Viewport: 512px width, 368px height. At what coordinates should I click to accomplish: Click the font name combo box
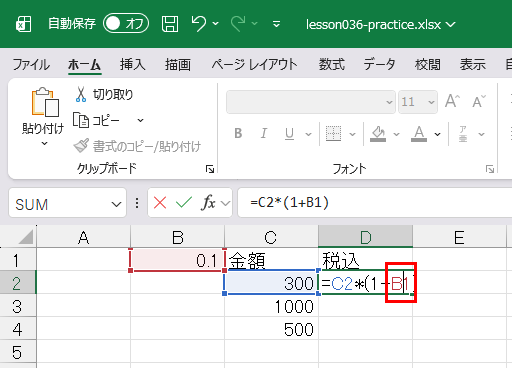click(x=311, y=102)
